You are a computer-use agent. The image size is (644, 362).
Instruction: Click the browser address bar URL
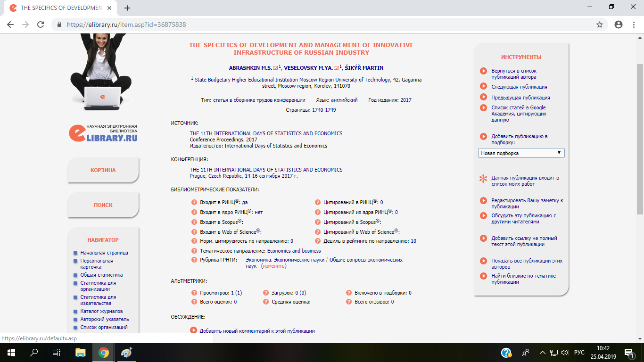[x=126, y=25]
